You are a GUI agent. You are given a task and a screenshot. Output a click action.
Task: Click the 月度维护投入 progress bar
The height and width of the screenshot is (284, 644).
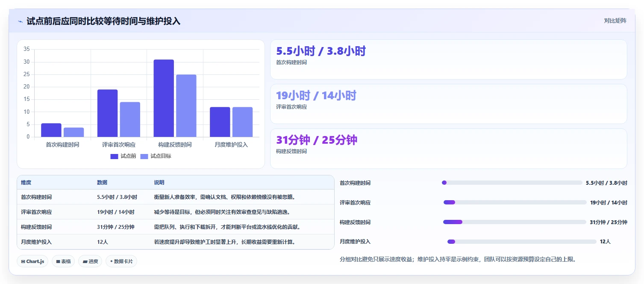point(522,242)
